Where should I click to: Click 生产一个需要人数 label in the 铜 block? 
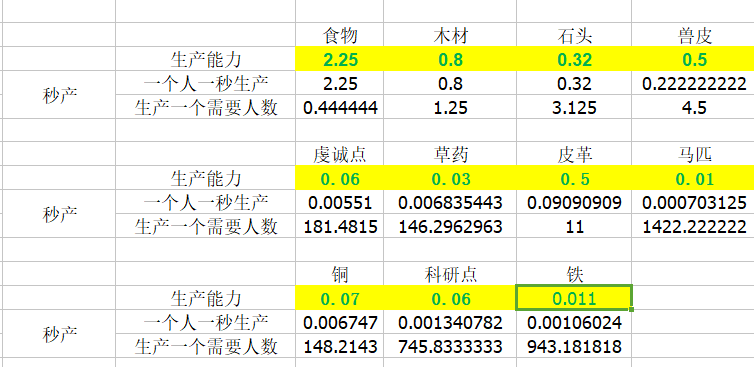pos(205,346)
